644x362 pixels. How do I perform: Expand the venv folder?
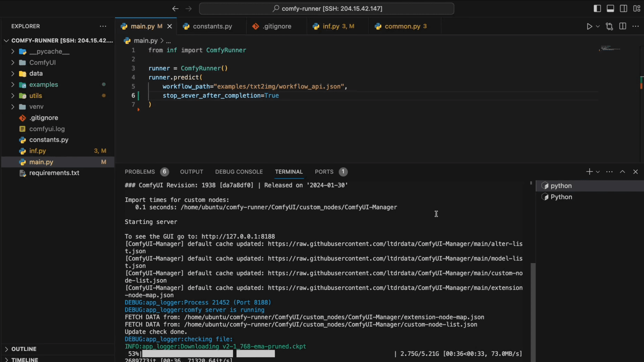(58, 107)
